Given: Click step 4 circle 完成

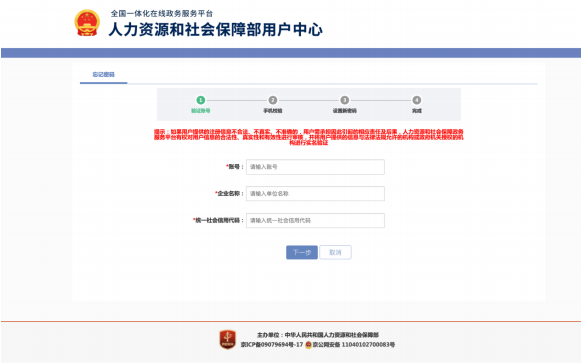Looking at the screenshot, I should (x=417, y=100).
